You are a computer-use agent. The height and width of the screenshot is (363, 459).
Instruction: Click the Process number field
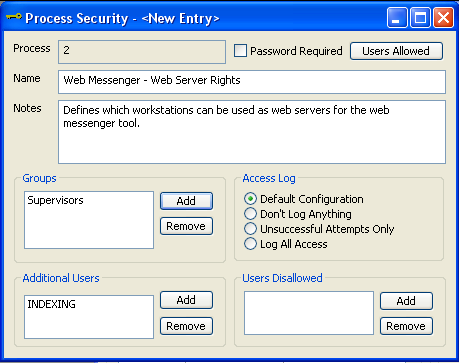(x=142, y=52)
